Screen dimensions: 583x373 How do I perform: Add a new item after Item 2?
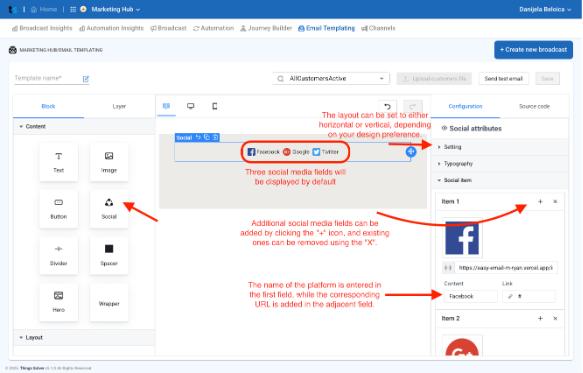(x=540, y=318)
